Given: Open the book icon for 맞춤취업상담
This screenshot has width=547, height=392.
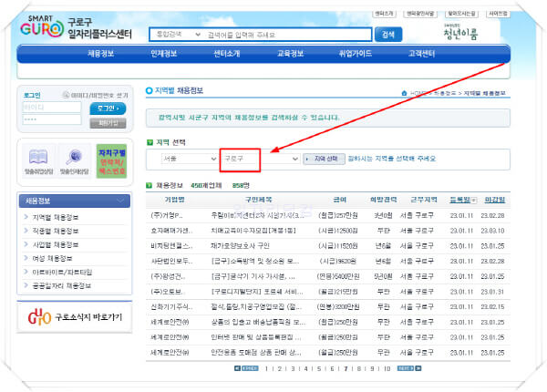Looking at the screenshot, I should click(x=38, y=157).
